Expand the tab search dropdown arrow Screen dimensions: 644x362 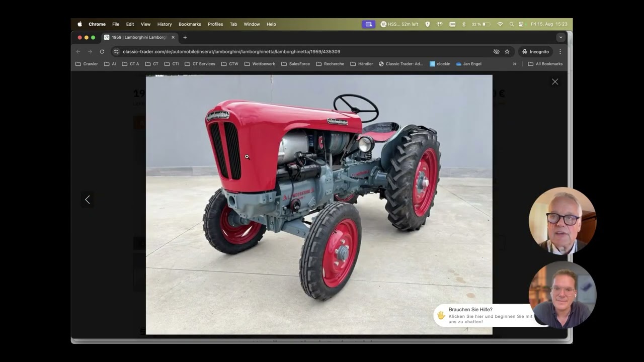(560, 37)
